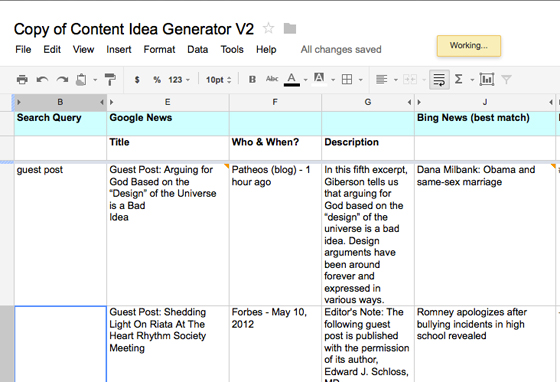Click the text color A icon
The width and height of the screenshot is (560, 382).
point(292,79)
